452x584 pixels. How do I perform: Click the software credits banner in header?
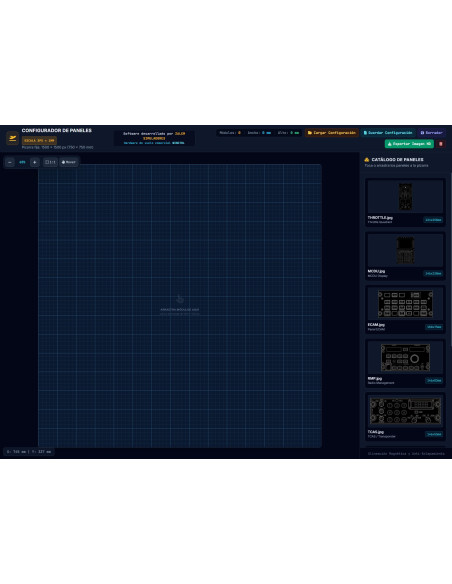tap(154, 138)
